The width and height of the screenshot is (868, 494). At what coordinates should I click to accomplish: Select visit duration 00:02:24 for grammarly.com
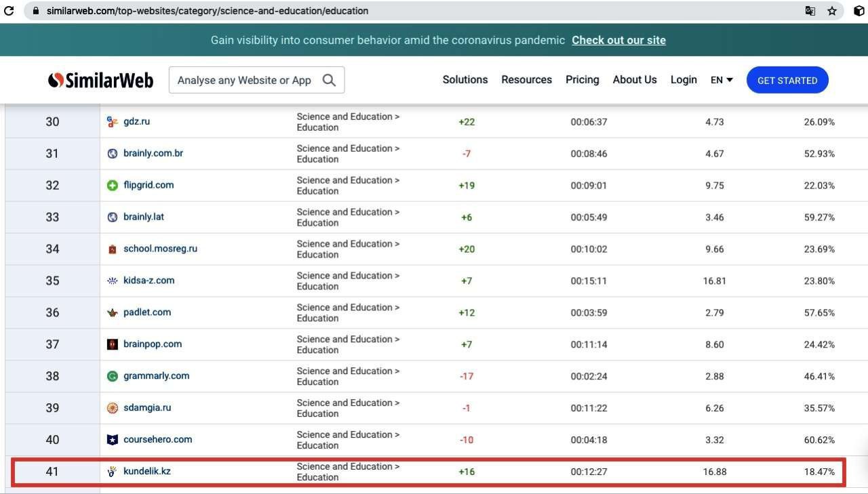(x=589, y=376)
